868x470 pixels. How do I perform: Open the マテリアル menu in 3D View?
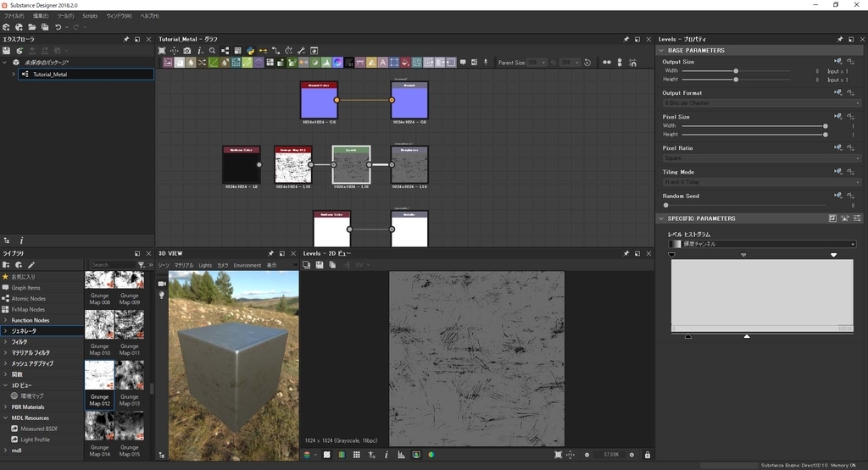(x=184, y=265)
